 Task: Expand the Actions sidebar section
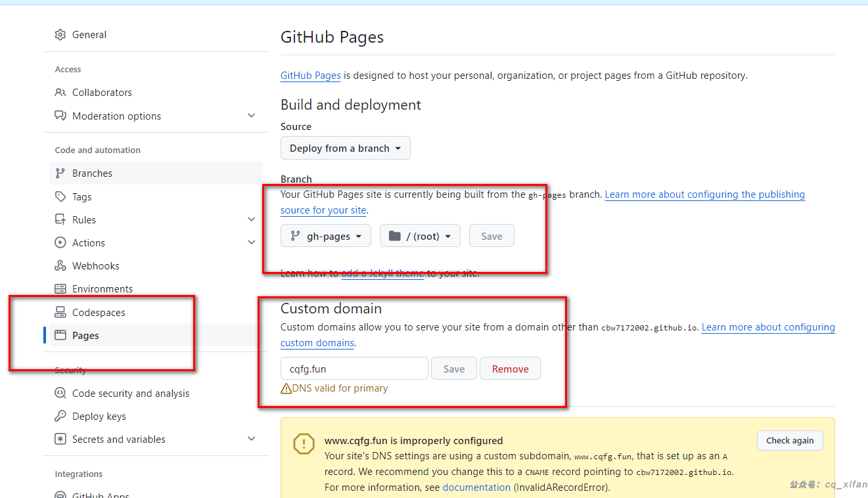(x=251, y=243)
